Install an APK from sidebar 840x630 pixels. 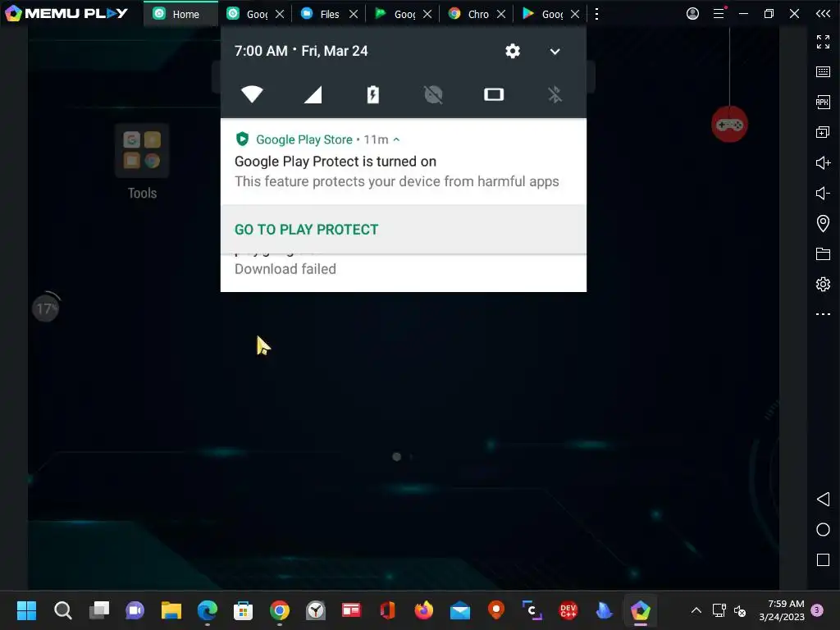[823, 102]
